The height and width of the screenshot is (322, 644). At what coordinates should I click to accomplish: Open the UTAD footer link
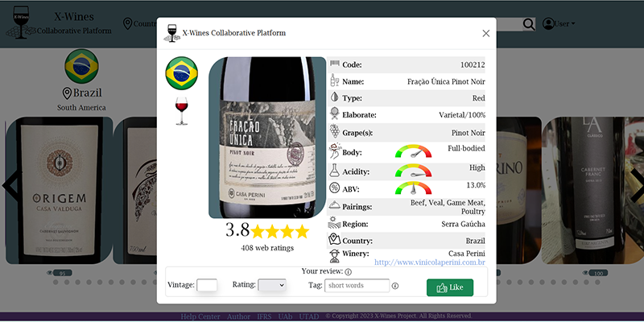click(x=309, y=316)
